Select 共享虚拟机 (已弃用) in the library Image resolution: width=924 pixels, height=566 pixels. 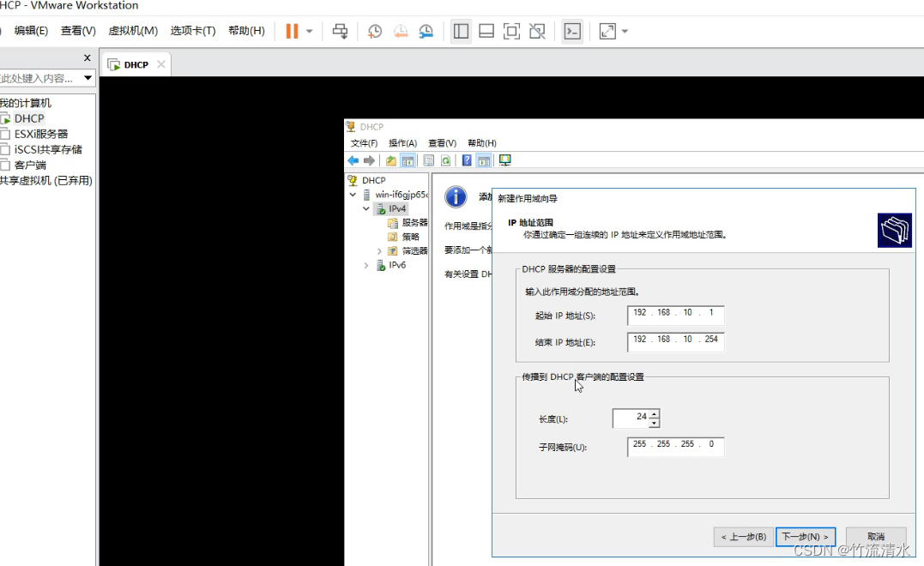point(46,180)
